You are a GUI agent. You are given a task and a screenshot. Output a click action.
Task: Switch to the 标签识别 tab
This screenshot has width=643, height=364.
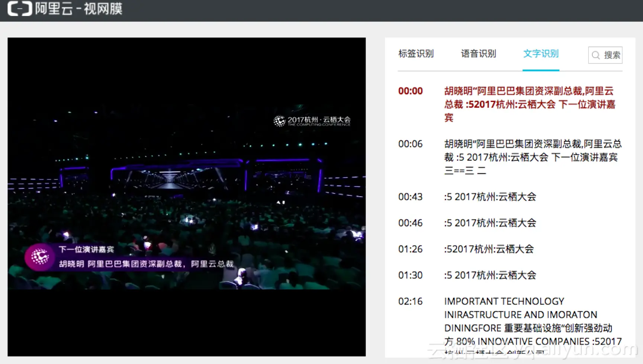coord(416,54)
